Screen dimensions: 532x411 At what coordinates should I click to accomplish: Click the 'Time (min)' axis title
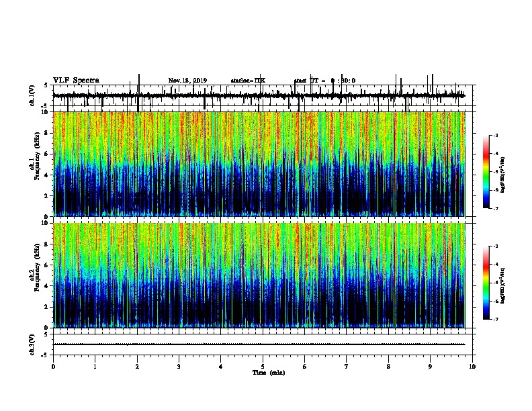click(269, 373)
